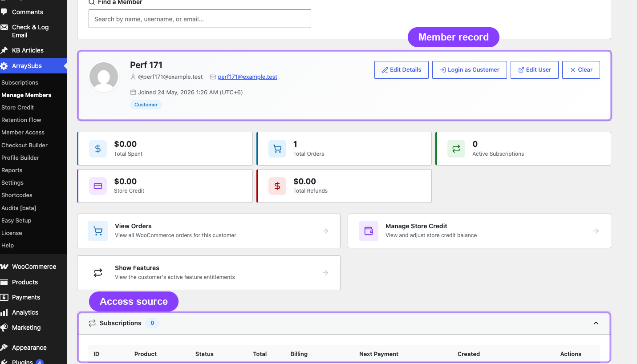Click the Total Orders cart icon

[277, 149]
